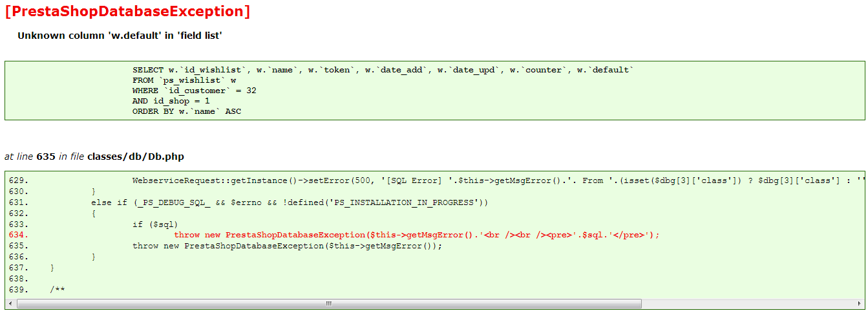This screenshot has height=315, width=868.
Task: Click the scrollbar right arrow
Action: [x=858, y=303]
